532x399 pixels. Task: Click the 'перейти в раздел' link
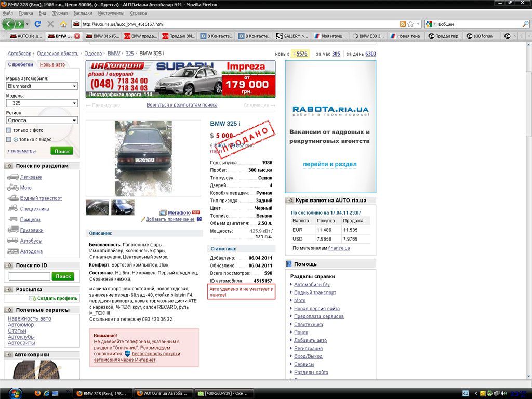point(330,164)
